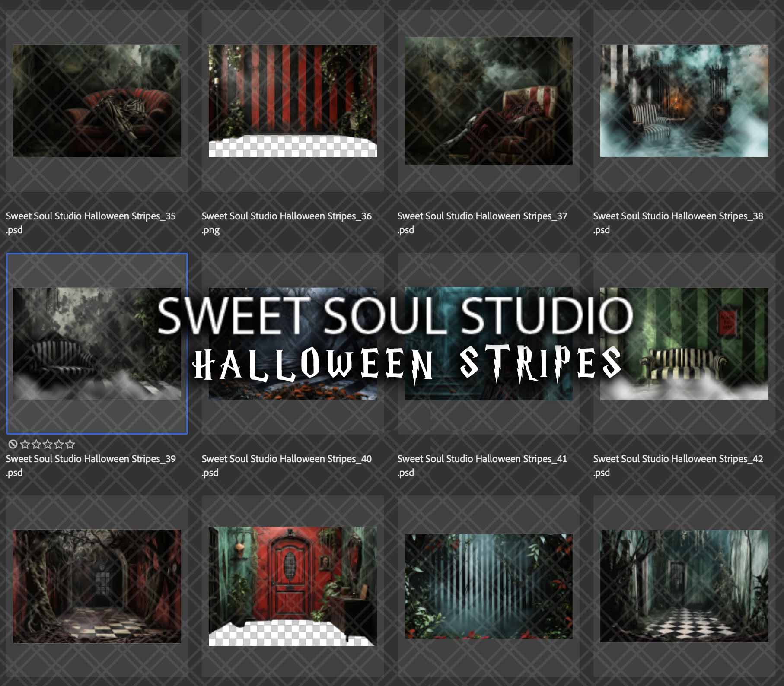This screenshot has width=784, height=686.
Task: Click file name 'Sweet Soul Studio Halloween Stripes_37'
Action: click(482, 216)
